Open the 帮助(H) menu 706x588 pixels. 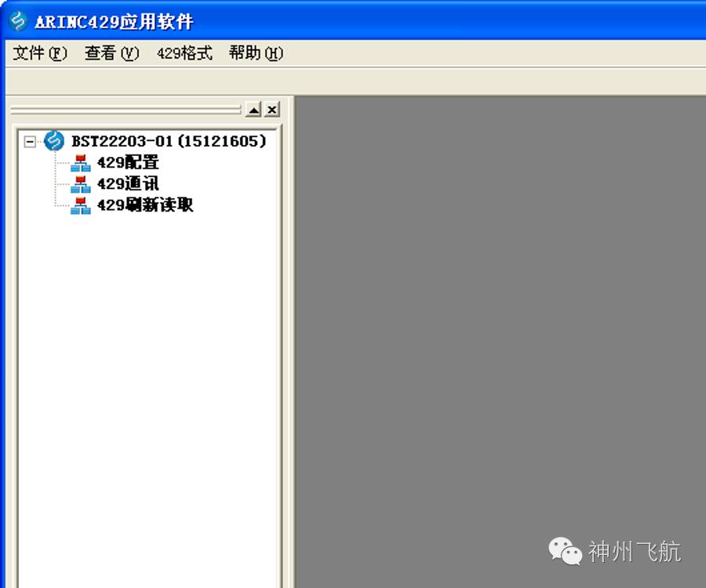[x=256, y=53]
